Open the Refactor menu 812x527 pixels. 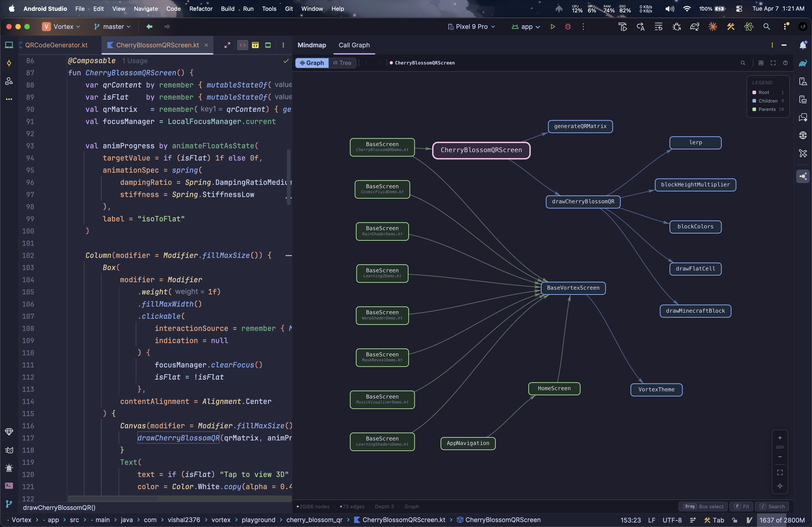coord(201,9)
